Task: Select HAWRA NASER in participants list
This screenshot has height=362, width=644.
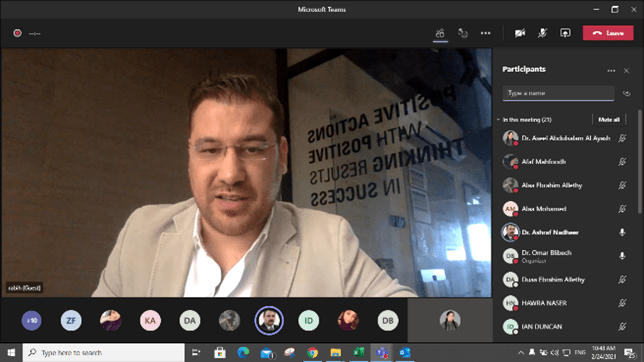Action: tap(544, 303)
